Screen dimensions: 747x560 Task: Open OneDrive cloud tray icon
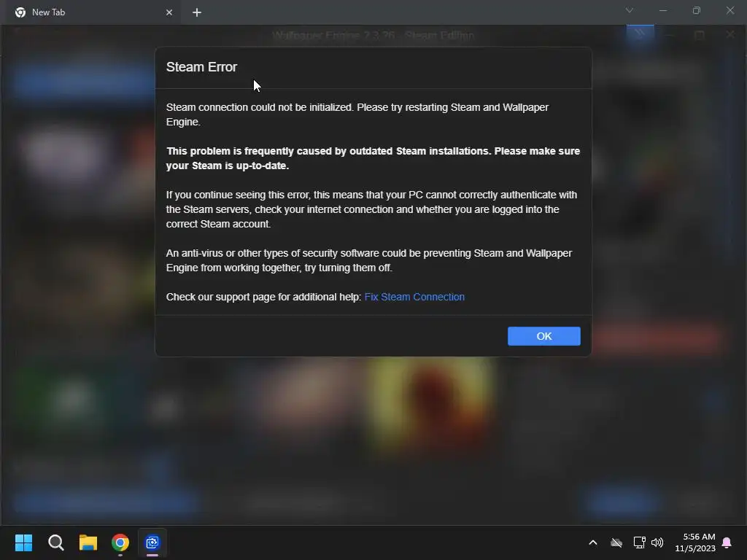tap(616, 542)
